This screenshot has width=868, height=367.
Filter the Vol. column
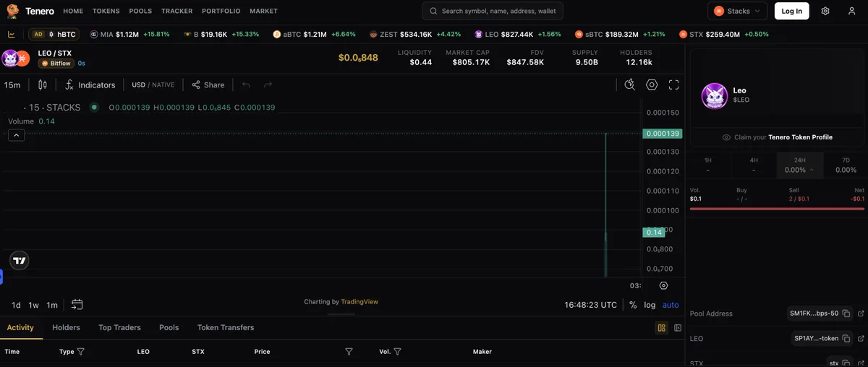[x=397, y=352]
